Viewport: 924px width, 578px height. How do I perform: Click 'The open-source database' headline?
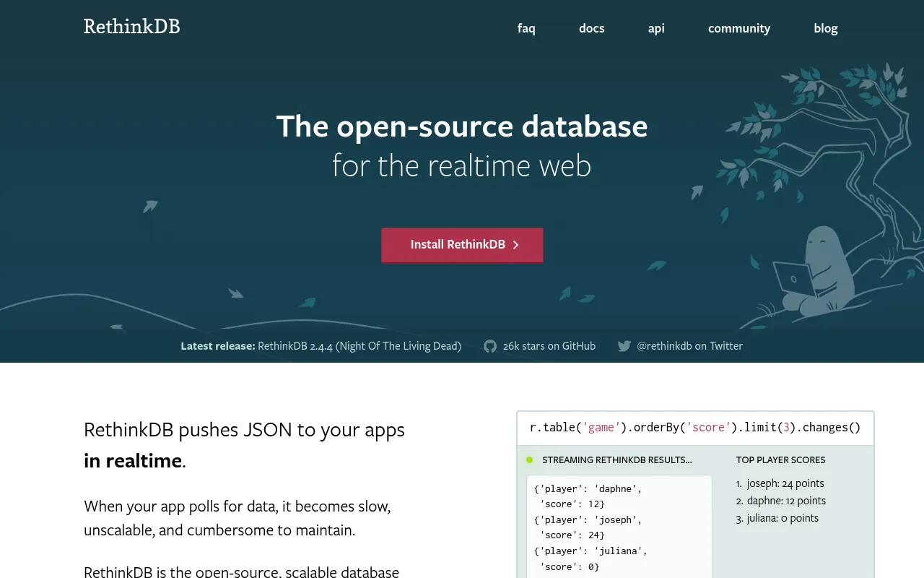click(x=462, y=126)
